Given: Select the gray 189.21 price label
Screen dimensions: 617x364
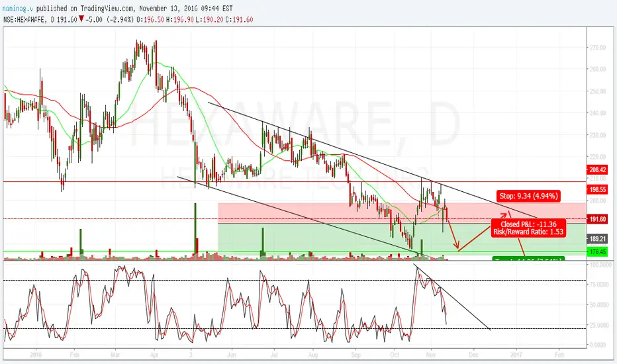Looking at the screenshot, I should click(597, 238).
